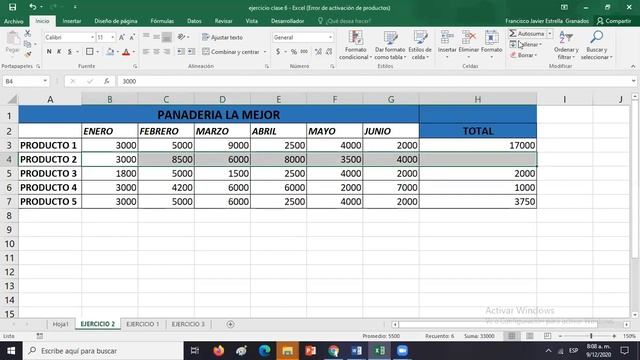Open Windows Start menu
Screen dimensions: 640x360
(x=11, y=351)
